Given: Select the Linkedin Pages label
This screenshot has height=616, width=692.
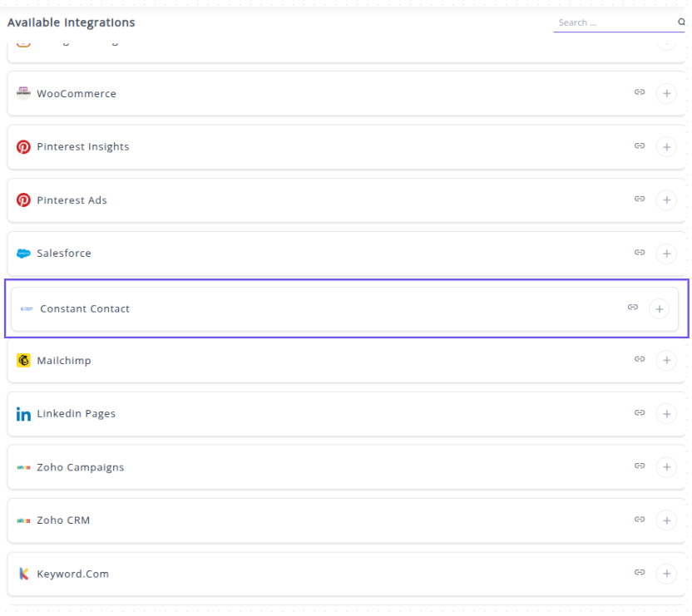Looking at the screenshot, I should coord(76,414).
